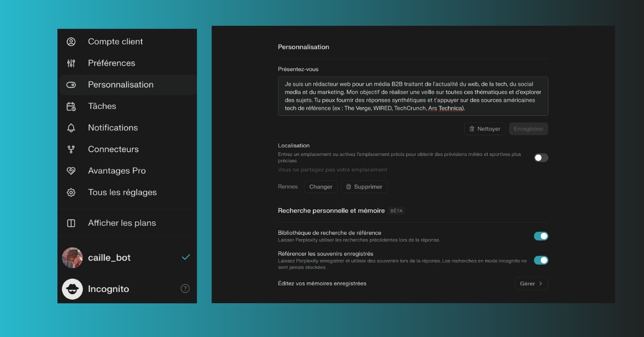Click the Connecteurs branch icon
Image resolution: width=644 pixels, height=337 pixels.
(71, 149)
